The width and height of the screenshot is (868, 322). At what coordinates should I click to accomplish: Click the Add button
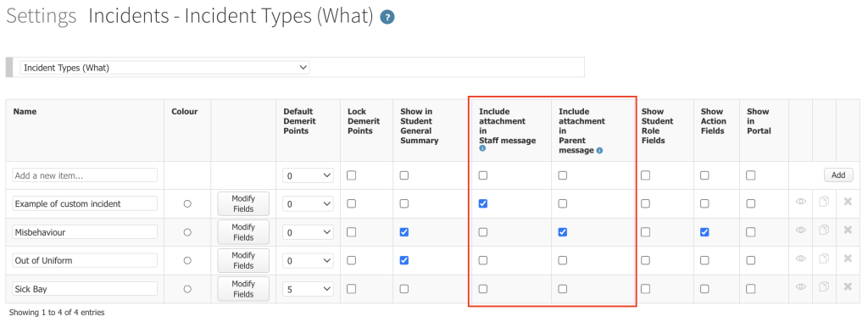[x=838, y=175]
